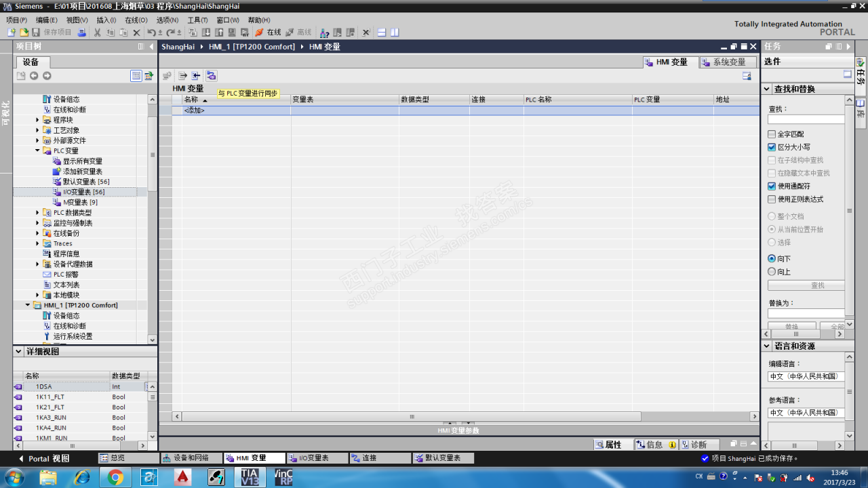The image size is (868, 488).
Task: Click the project tree forward navigation arrow
Action: (x=47, y=76)
